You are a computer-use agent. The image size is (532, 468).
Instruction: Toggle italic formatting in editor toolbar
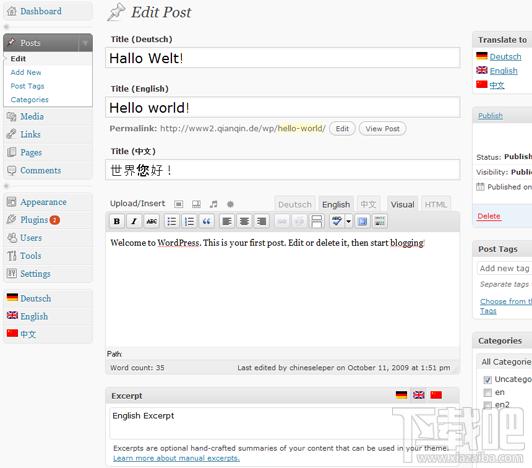(x=134, y=222)
